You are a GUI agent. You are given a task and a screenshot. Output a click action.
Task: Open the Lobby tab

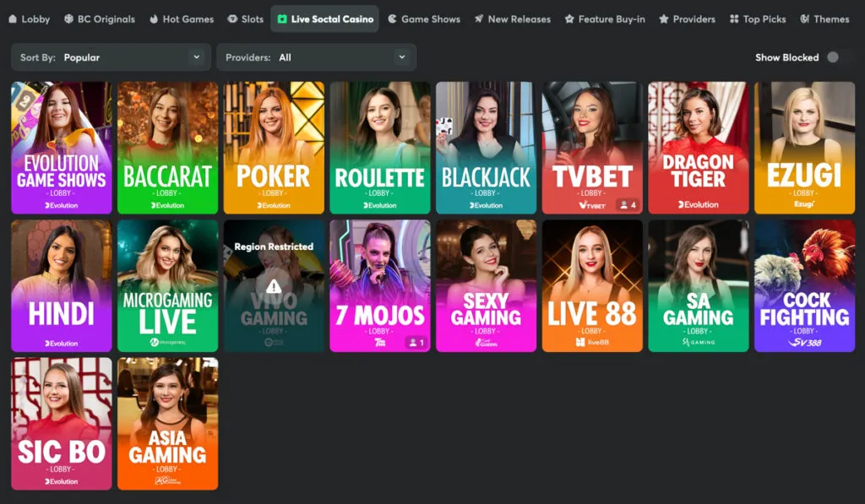(30, 19)
